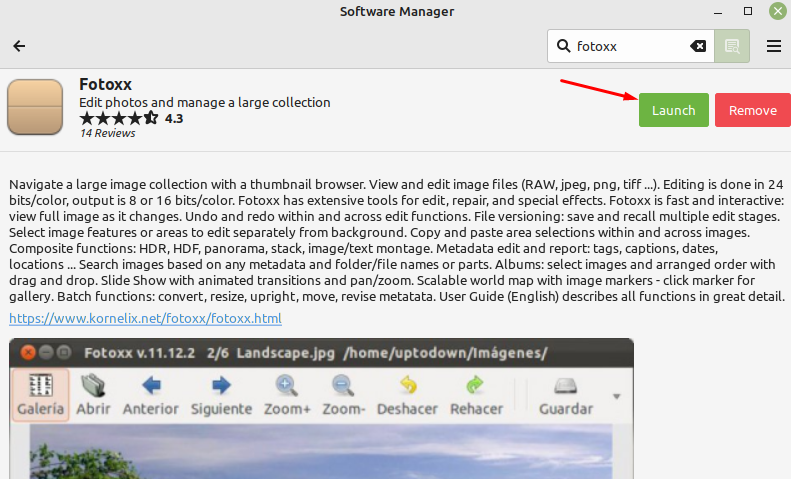The width and height of the screenshot is (791, 479).
Task: Expand the toolbar overflow arrow in screenshot
Action: coord(616,396)
